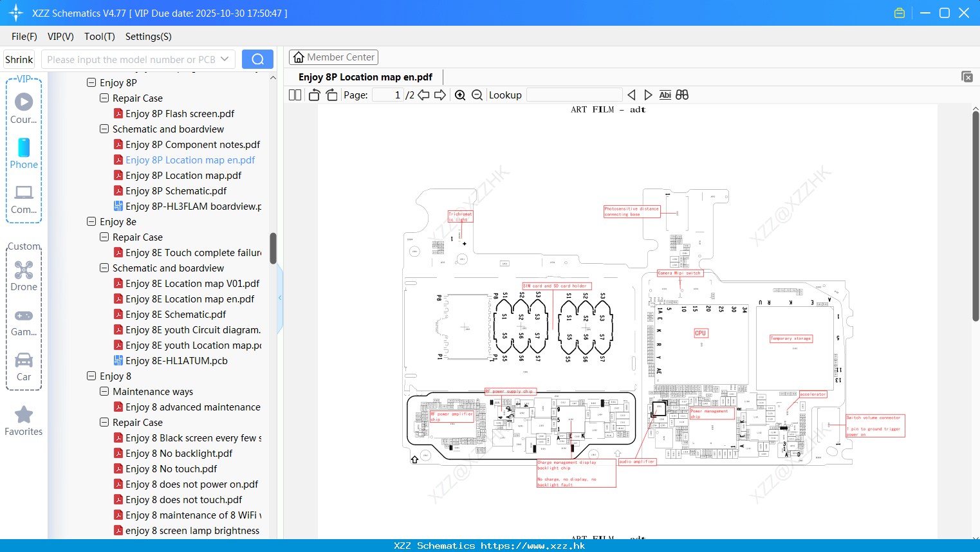Toggle whole-word match Abi icon
This screenshot has height=552, width=980.
pos(665,95)
